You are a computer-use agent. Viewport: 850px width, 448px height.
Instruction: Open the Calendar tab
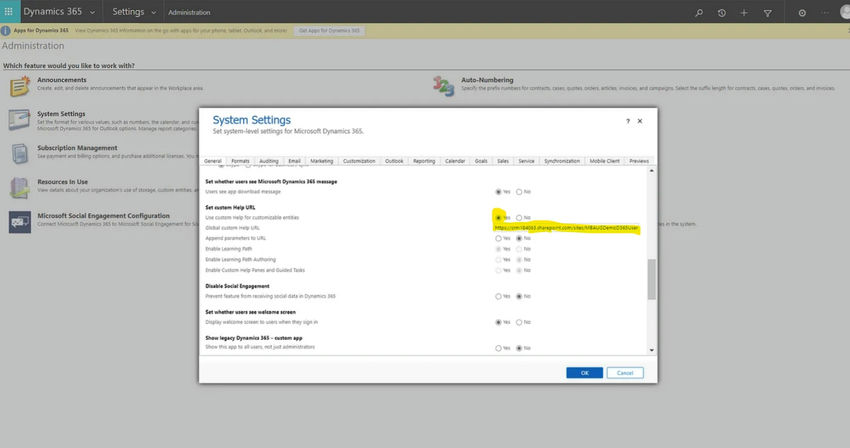click(x=455, y=161)
